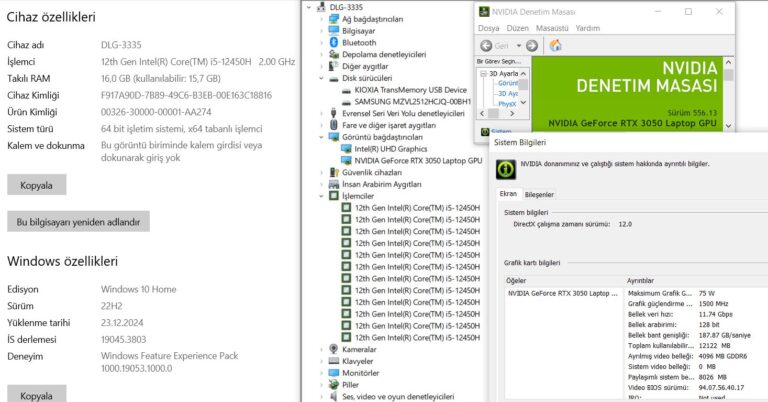768x402 pixels.
Task: Click the Klavyeler keyboard icon
Action: click(x=334, y=361)
